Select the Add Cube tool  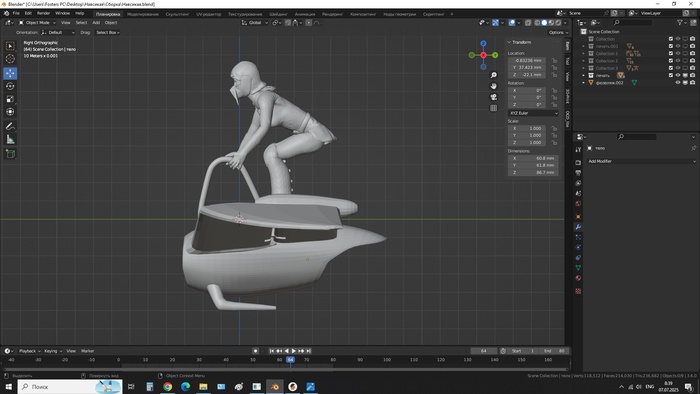coord(10,154)
